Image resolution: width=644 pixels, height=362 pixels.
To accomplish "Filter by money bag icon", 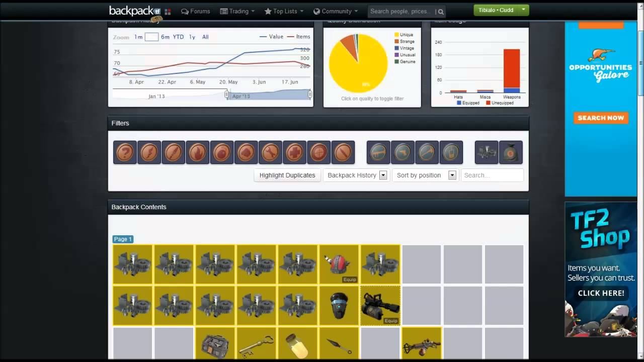I will pyautogui.click(x=511, y=152).
